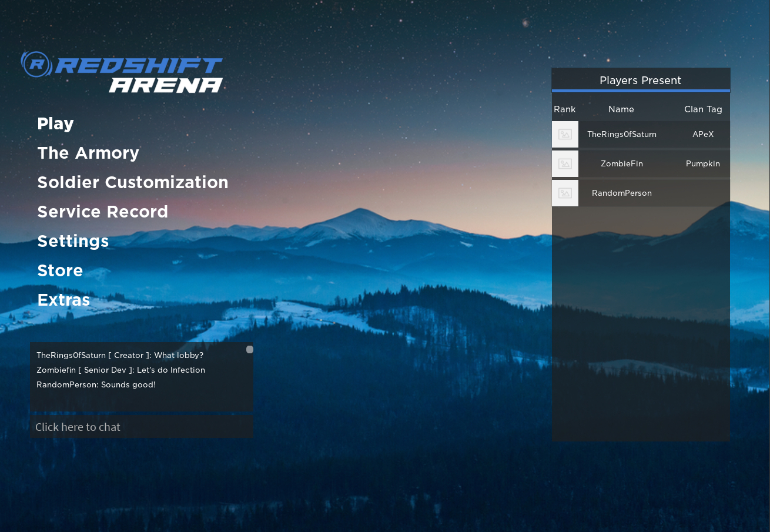The height and width of the screenshot is (532, 770).
Task: Open the Play menu option
Action: click(55, 123)
